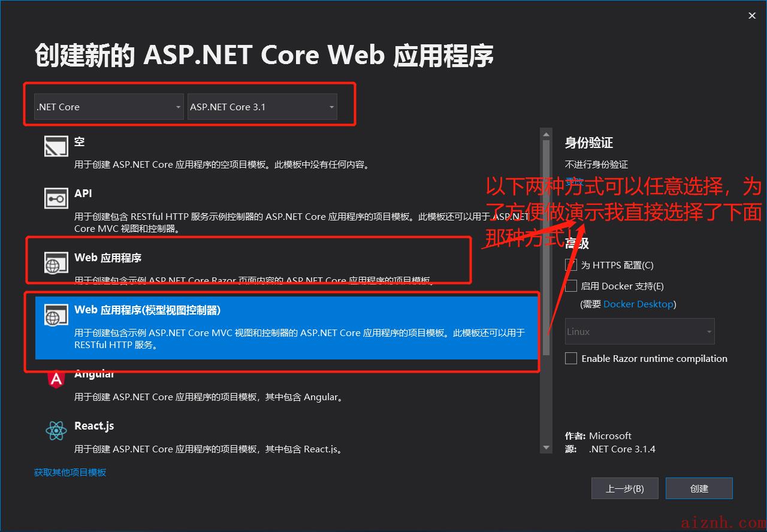
Task: Click the 上一步(B) button
Action: pos(624,488)
